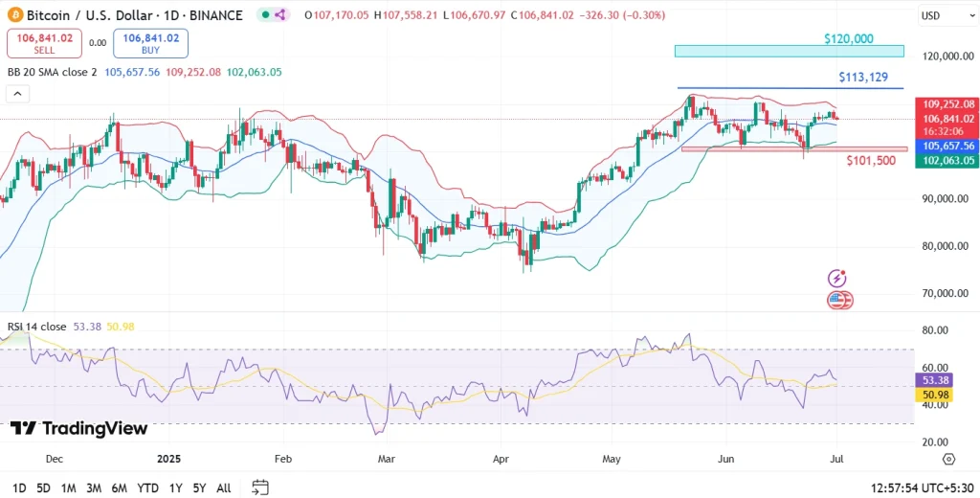Viewport: 980px width, 498px height.
Task: Click the 12:57:54 UTC+5:30 timezone selector
Action: pyautogui.click(x=922, y=487)
